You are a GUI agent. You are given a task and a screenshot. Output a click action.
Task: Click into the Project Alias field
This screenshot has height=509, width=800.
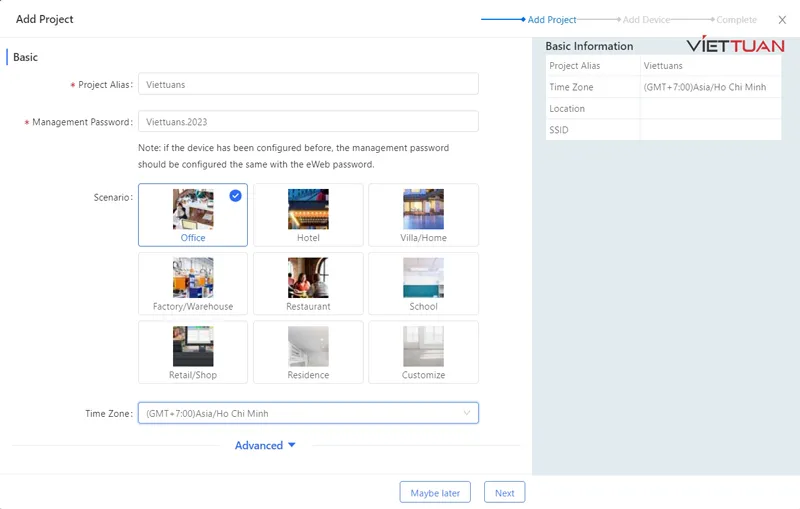(308, 85)
